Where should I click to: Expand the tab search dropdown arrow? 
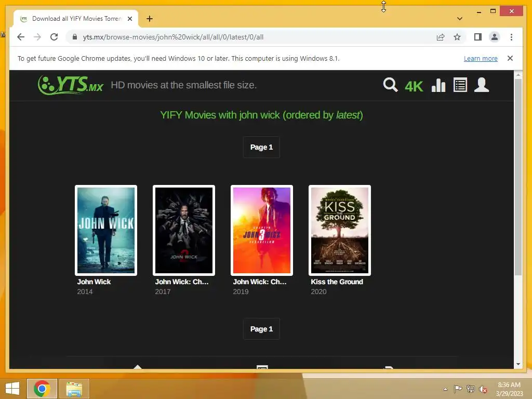click(459, 19)
